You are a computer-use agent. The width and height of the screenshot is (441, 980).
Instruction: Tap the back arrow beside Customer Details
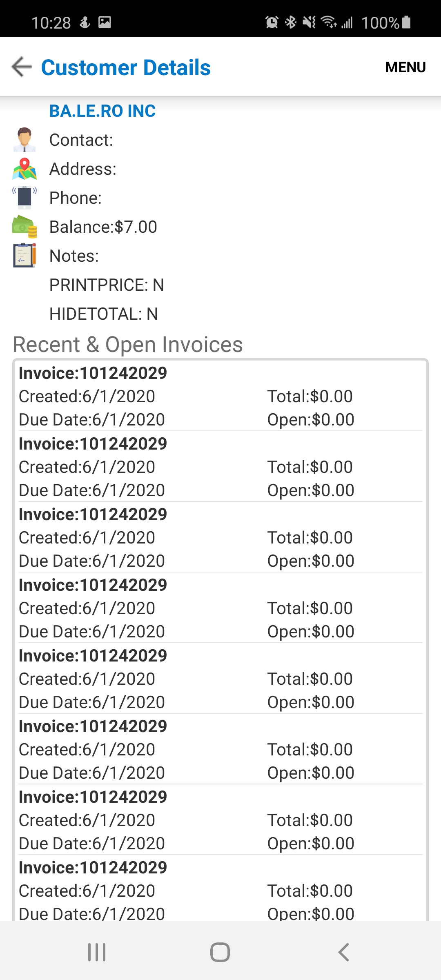(22, 67)
